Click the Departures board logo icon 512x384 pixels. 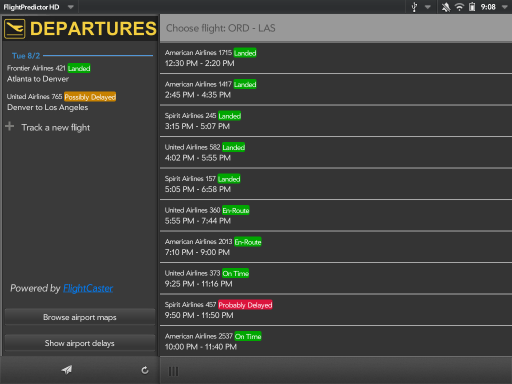click(14, 29)
